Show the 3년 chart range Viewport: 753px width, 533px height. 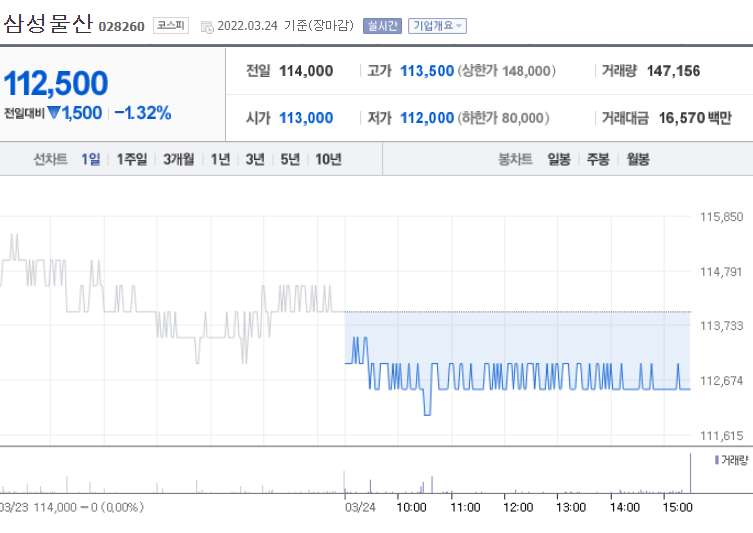point(255,159)
